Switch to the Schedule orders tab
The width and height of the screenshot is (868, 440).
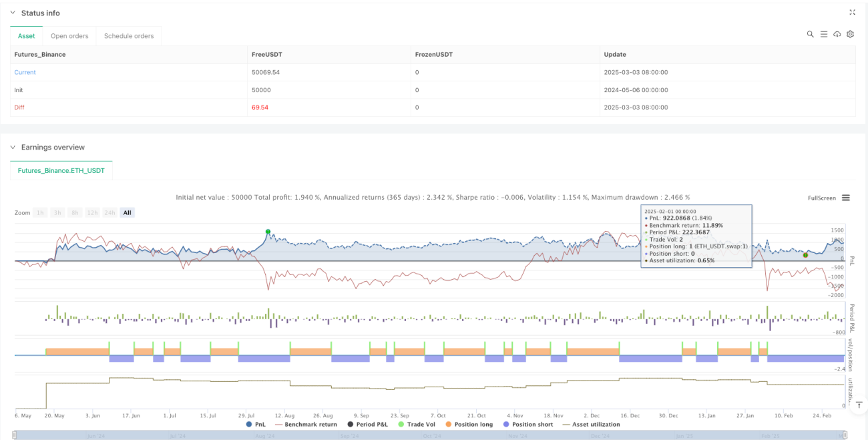pos(129,36)
